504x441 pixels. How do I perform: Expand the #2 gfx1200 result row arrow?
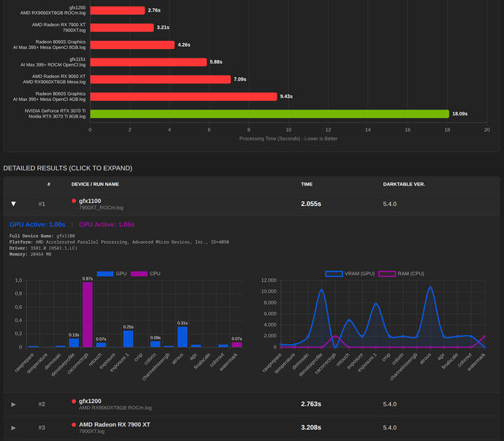[14, 404]
